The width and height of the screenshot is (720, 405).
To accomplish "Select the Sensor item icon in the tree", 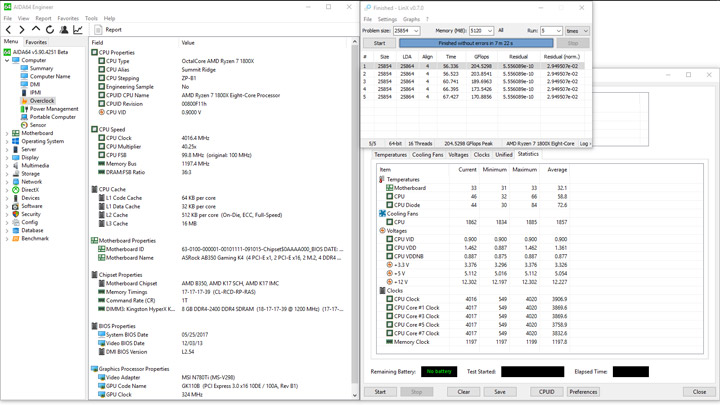I will (25, 125).
